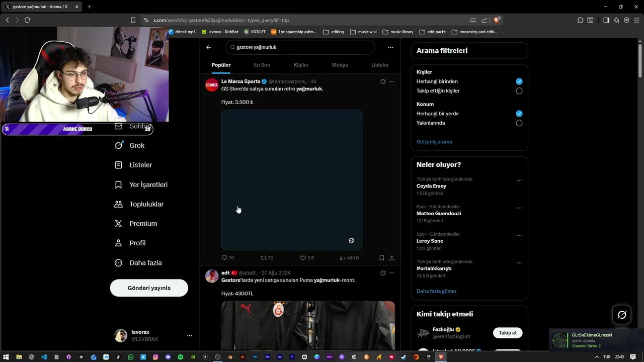Bookmark the Le Marca Sports post

382,258
